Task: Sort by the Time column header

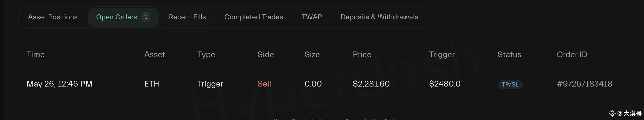Action: (x=36, y=55)
